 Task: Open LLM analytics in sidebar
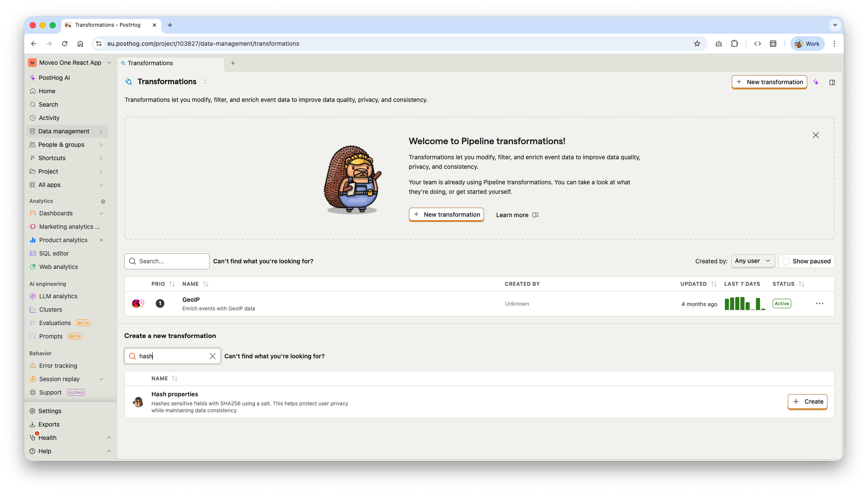58,296
